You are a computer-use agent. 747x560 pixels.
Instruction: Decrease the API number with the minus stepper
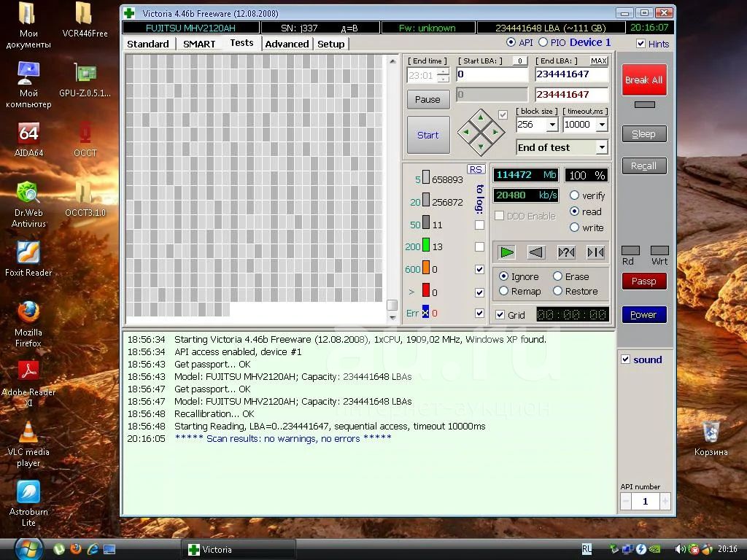coord(626,501)
